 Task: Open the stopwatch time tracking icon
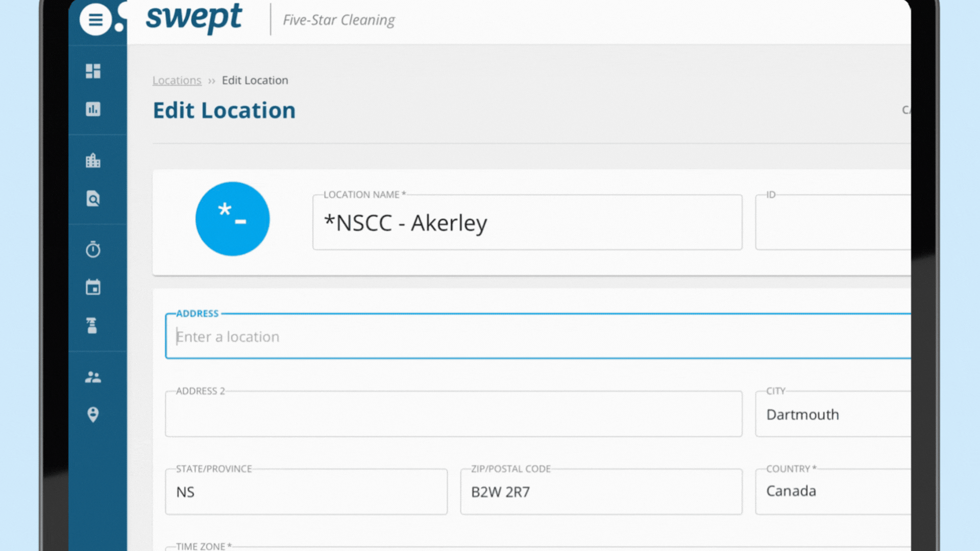pos(93,249)
